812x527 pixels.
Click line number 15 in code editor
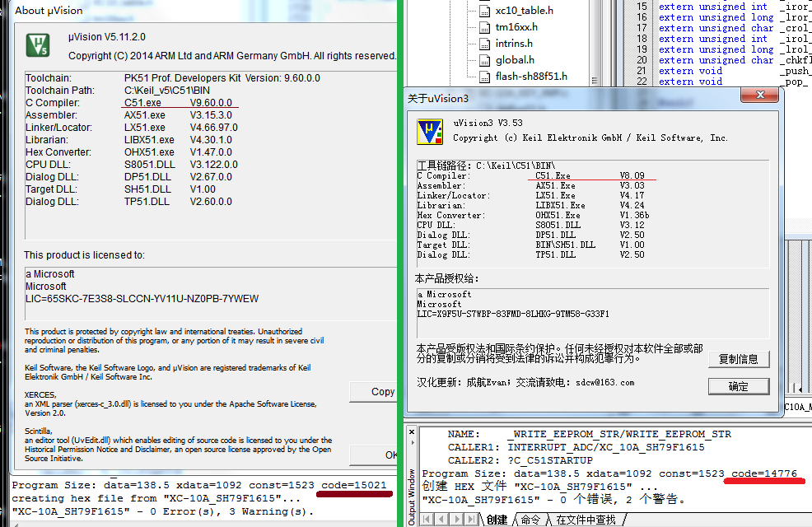tap(642, 7)
